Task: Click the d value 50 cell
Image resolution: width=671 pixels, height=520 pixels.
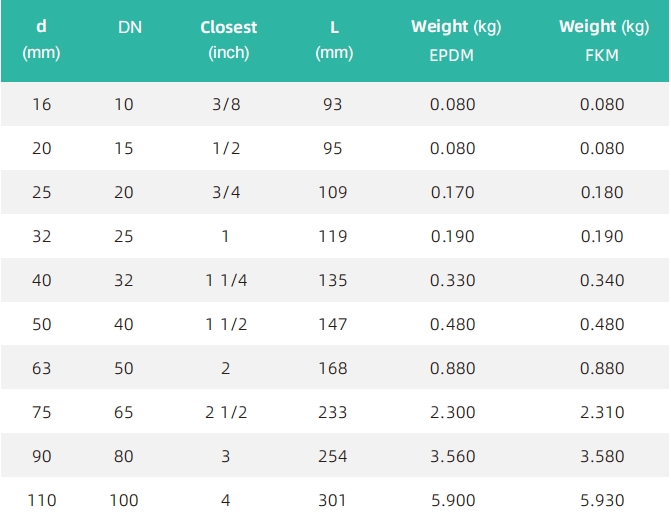Action: pos(42,324)
